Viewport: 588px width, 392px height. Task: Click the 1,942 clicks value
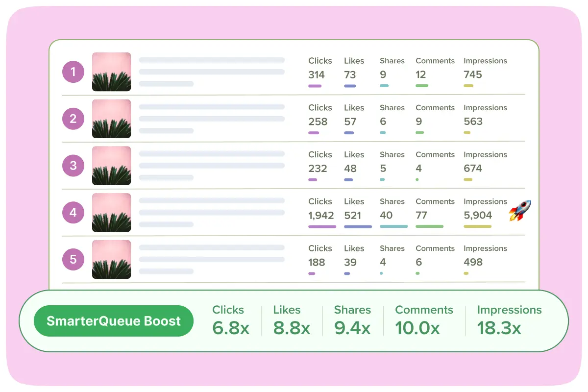pyautogui.click(x=321, y=215)
